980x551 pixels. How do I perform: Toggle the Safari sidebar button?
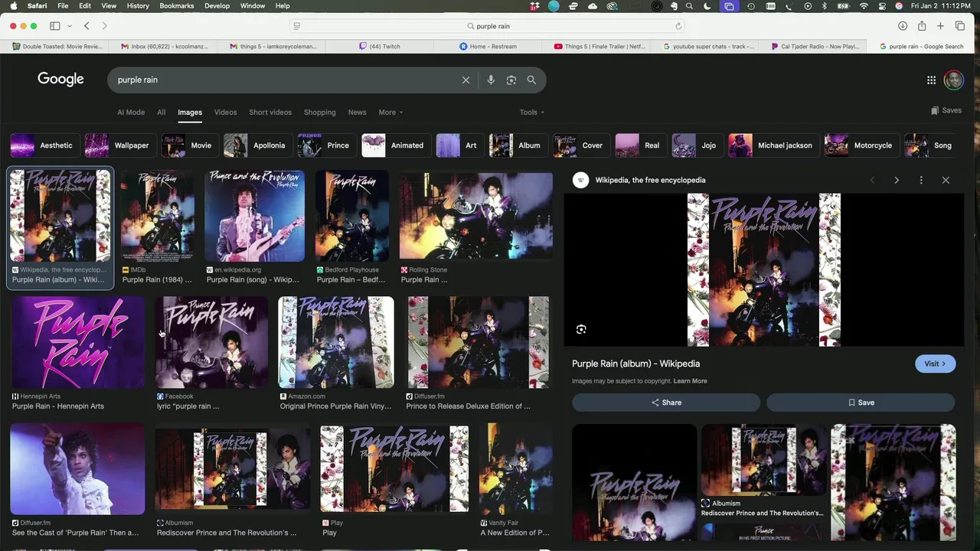[55, 26]
